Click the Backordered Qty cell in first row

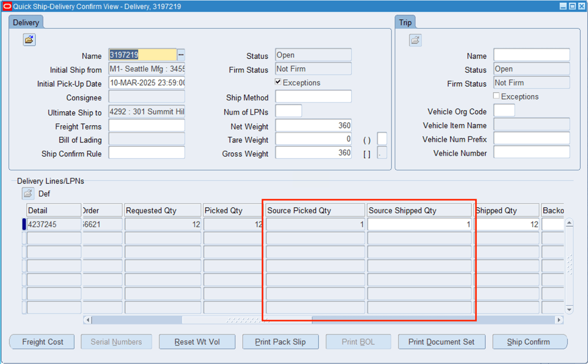[x=553, y=224]
